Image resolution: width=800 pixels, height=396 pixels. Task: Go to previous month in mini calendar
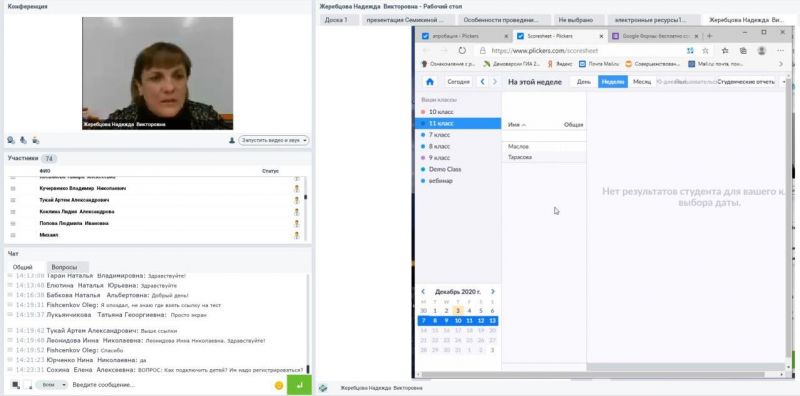point(423,292)
